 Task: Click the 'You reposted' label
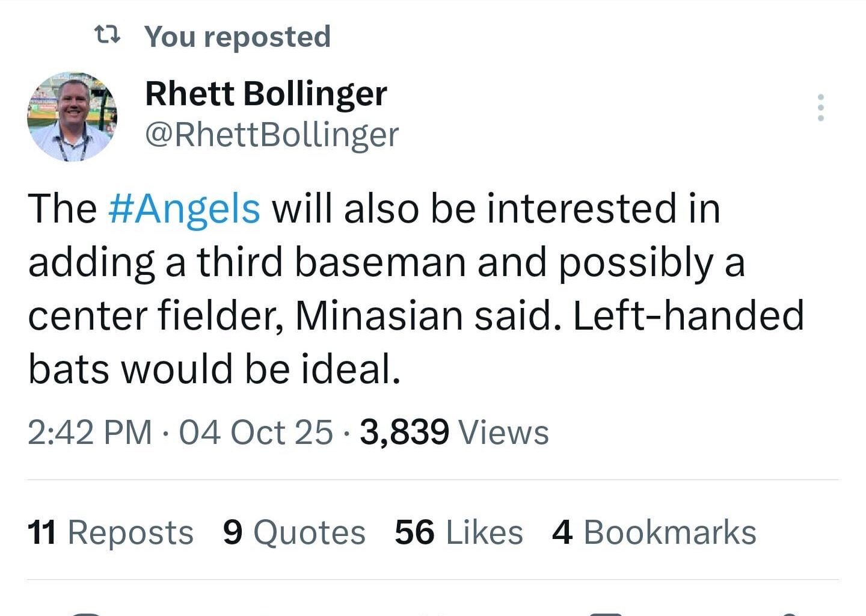point(237,35)
